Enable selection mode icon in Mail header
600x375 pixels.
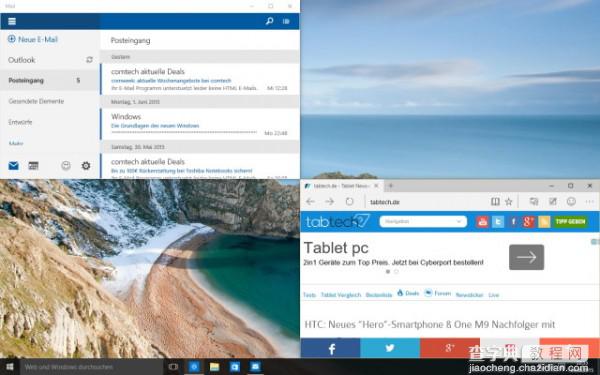[x=286, y=21]
